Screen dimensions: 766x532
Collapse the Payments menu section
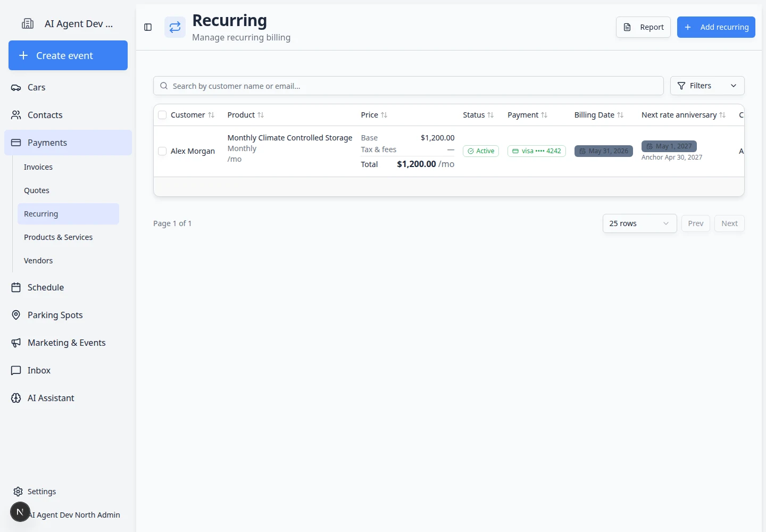[x=68, y=143]
